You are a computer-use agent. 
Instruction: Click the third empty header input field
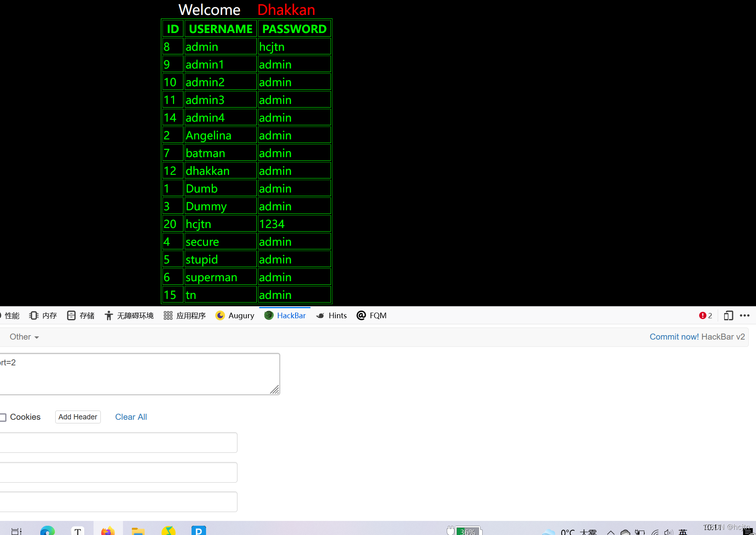click(118, 502)
